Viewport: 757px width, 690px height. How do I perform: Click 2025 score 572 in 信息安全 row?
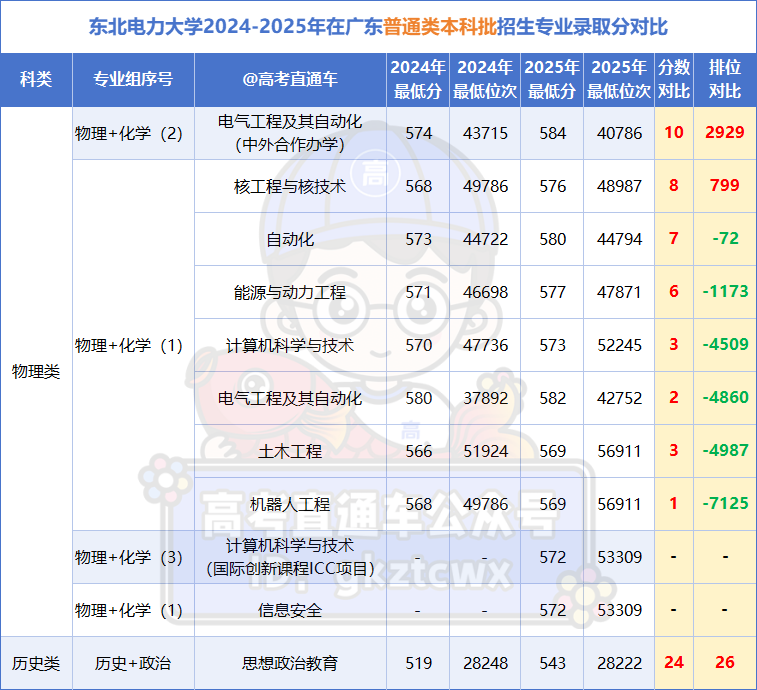pos(552,610)
